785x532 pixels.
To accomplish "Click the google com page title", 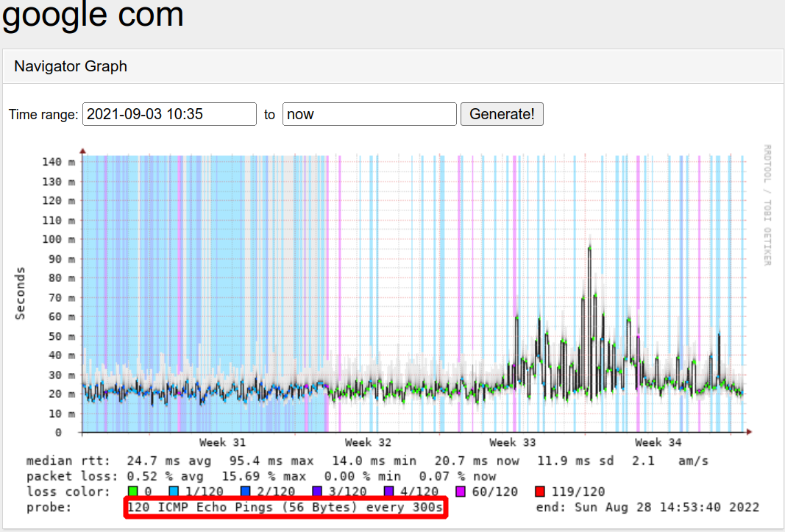I will tap(93, 15).
